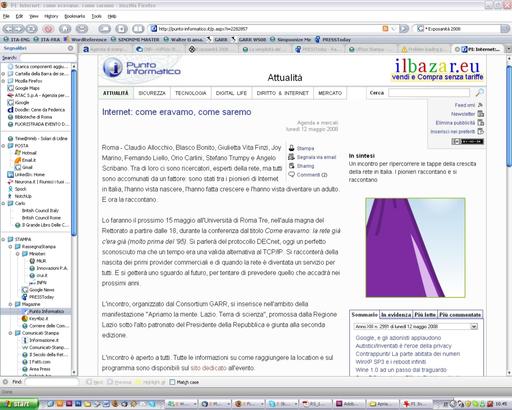Viewport: 512px width, 410px height.
Task: Click the page vertical scrollbar thumb
Action: [x=509, y=115]
